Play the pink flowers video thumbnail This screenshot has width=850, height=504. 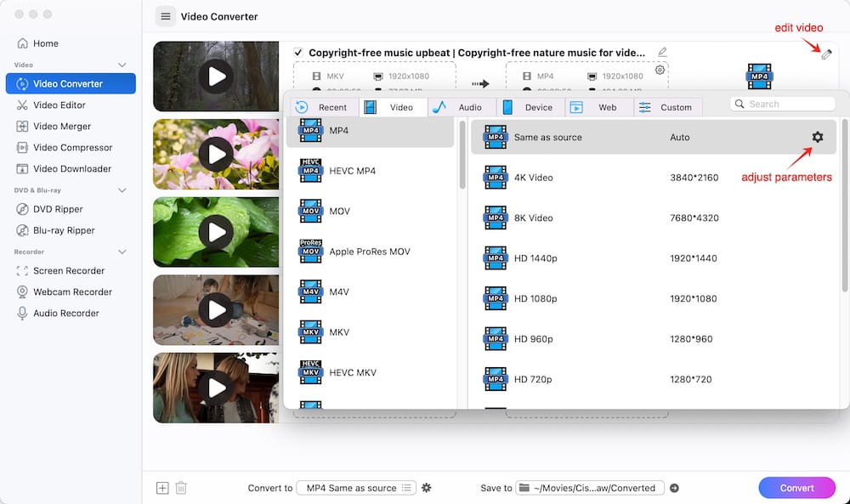(216, 154)
